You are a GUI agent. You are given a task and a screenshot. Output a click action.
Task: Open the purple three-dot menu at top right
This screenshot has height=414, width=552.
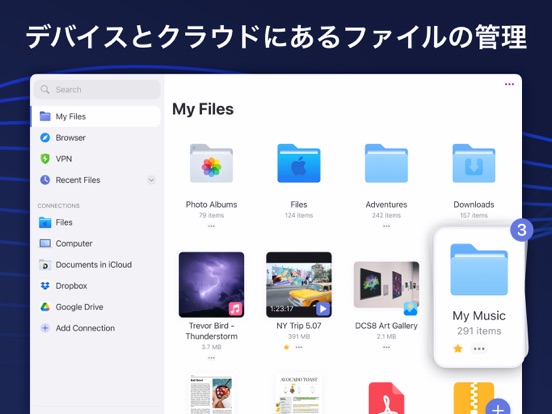[509, 84]
